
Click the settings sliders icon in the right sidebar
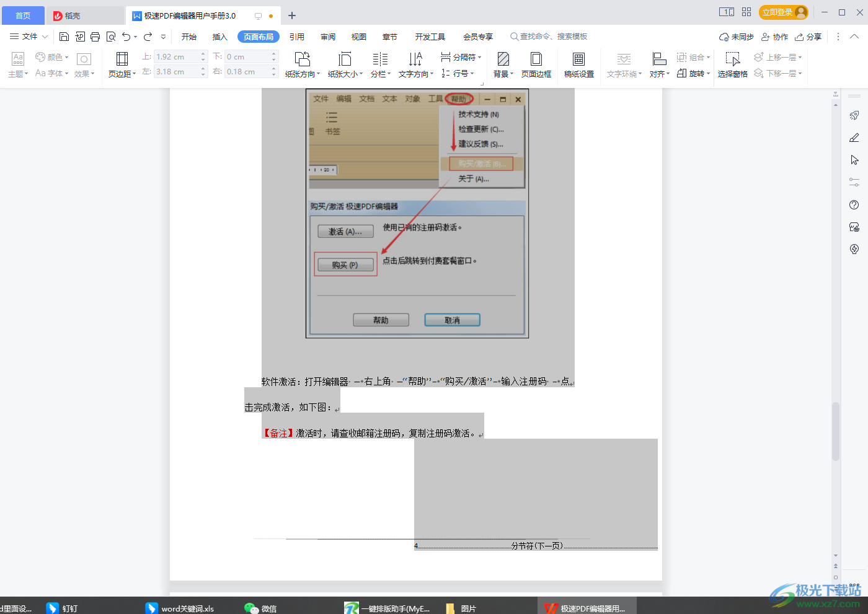pyautogui.click(x=854, y=182)
